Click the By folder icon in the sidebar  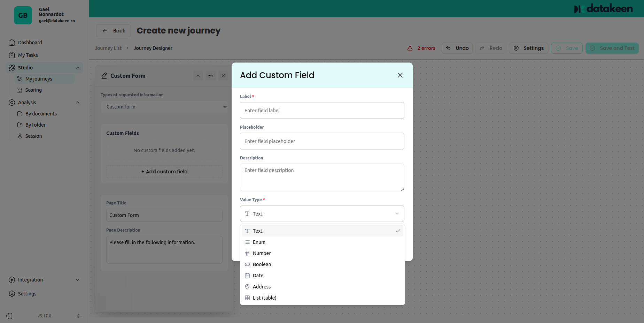coord(20,125)
